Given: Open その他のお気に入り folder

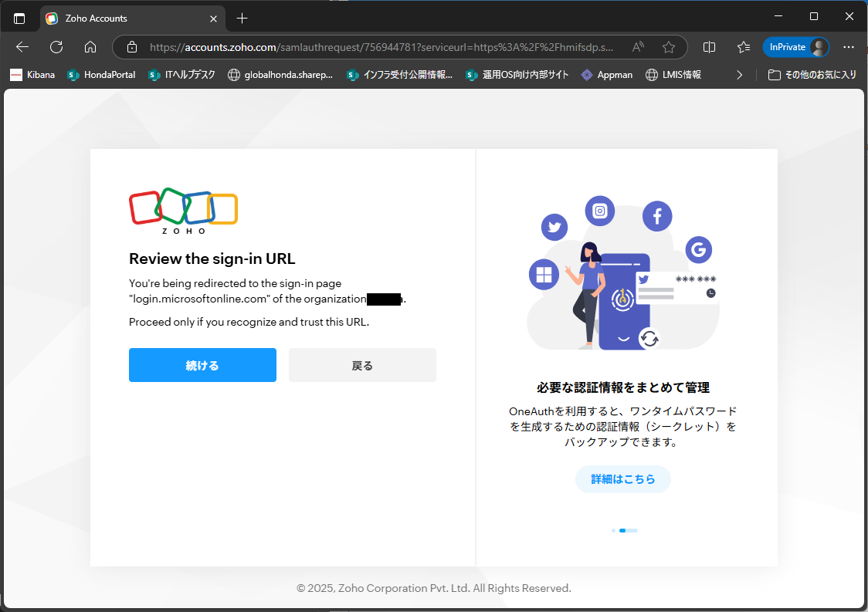Looking at the screenshot, I should coord(812,75).
